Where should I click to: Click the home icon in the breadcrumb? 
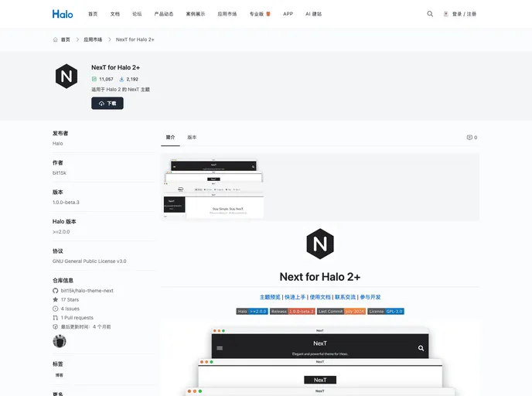[55, 39]
